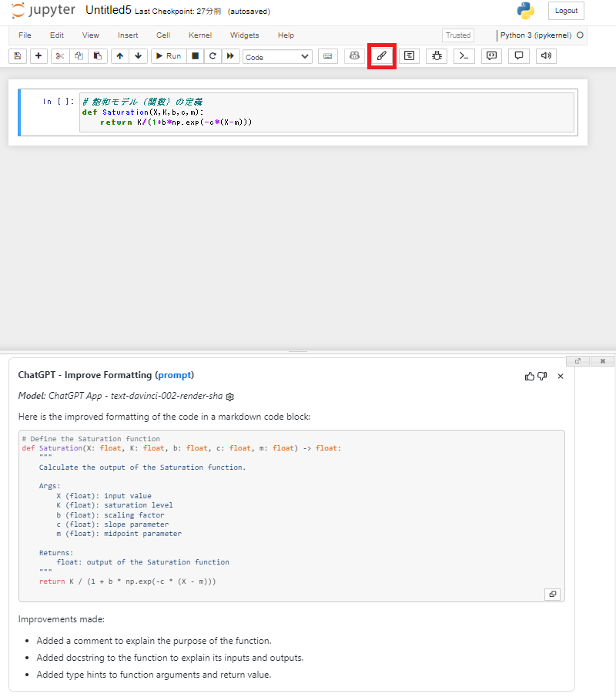Interrupt the kernel with stop icon
Viewport: 616px width, 697px height.
click(195, 56)
